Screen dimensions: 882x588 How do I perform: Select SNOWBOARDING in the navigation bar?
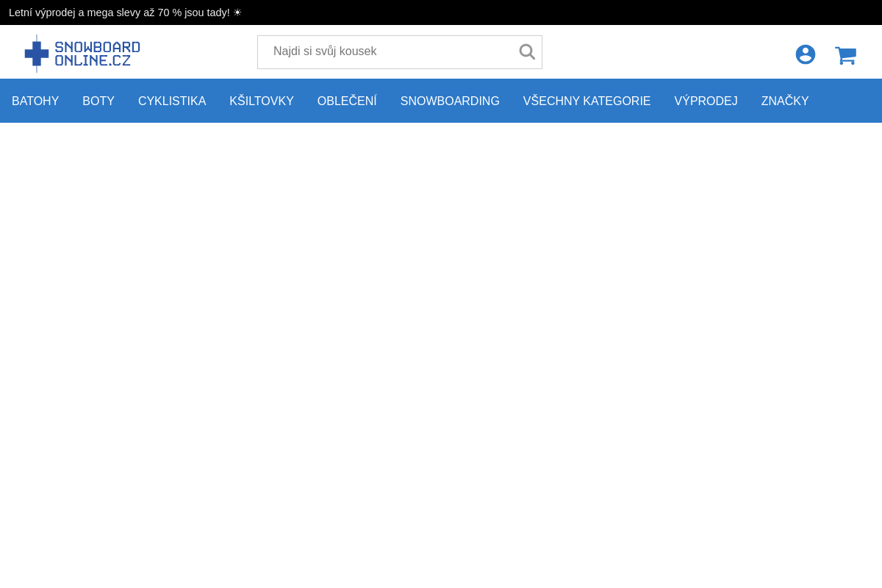tap(450, 101)
